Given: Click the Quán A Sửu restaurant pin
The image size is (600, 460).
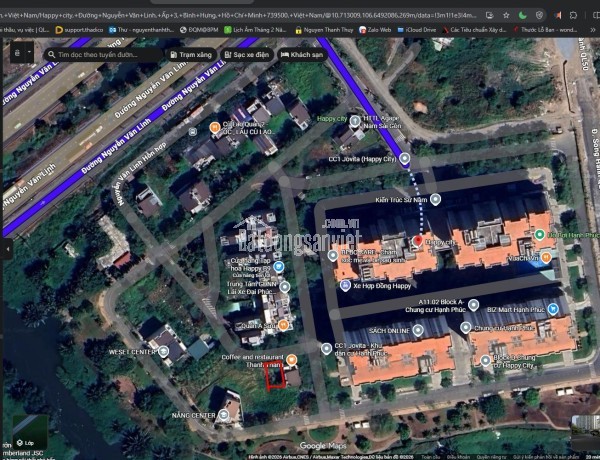Looking at the screenshot, I should point(283,325).
